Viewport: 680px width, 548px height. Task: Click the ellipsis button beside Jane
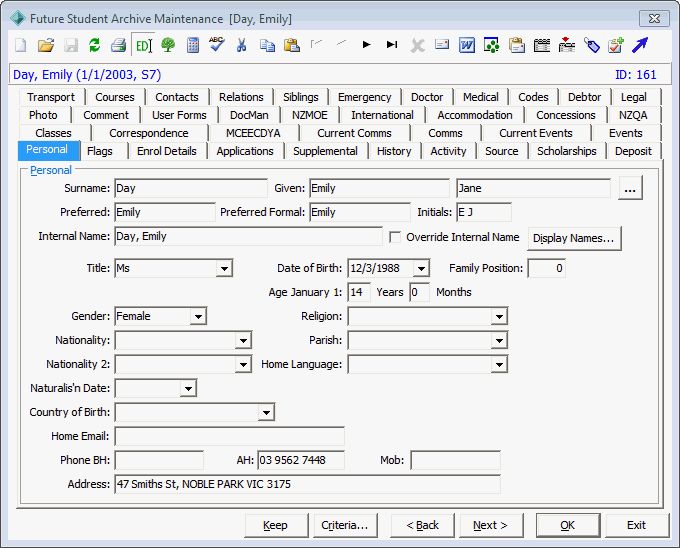coord(630,188)
